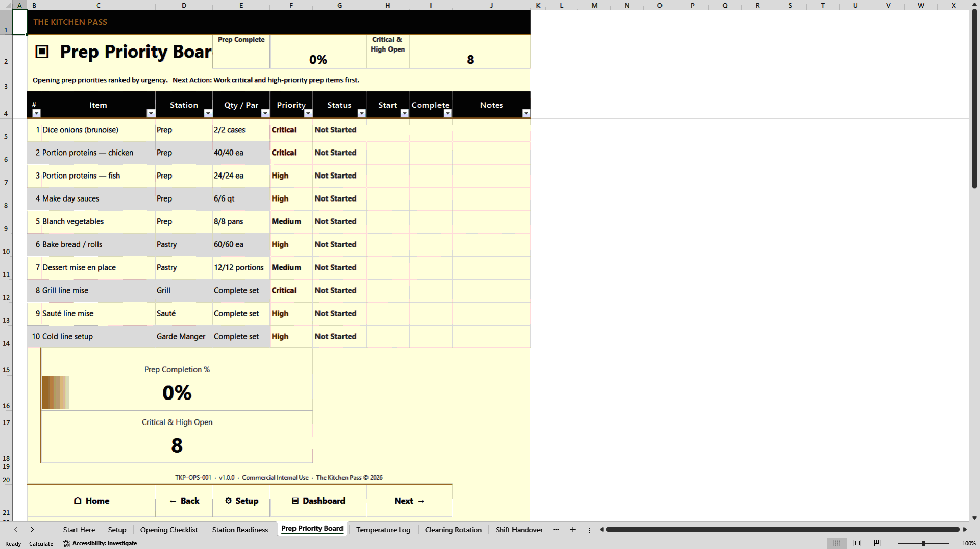
Task: Open the Status column filter dropdown
Action: click(361, 113)
